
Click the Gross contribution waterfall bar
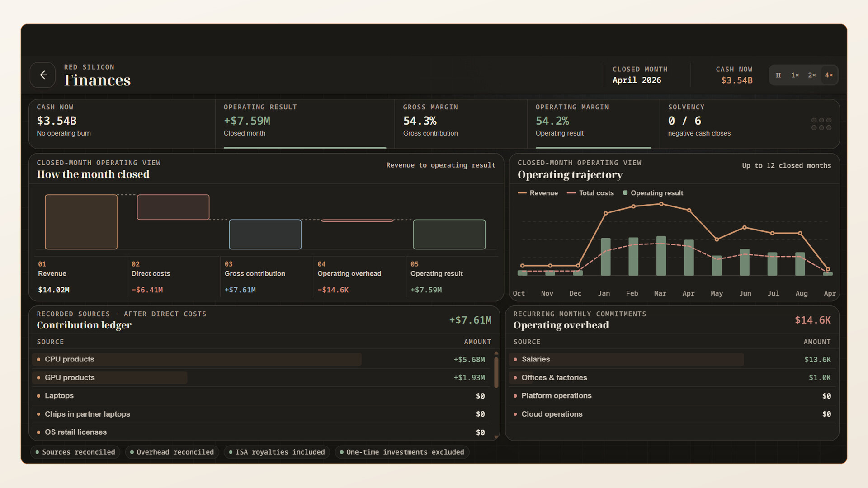point(265,234)
